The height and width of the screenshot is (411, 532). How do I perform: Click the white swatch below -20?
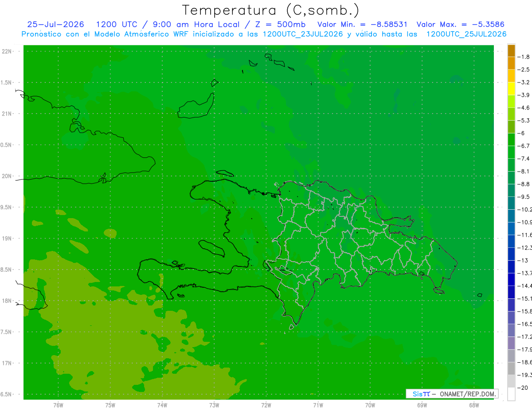511,394
